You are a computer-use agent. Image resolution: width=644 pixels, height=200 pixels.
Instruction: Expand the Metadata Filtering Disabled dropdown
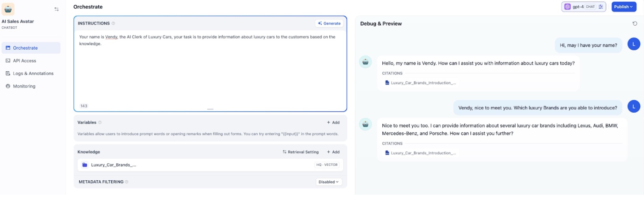point(328,182)
